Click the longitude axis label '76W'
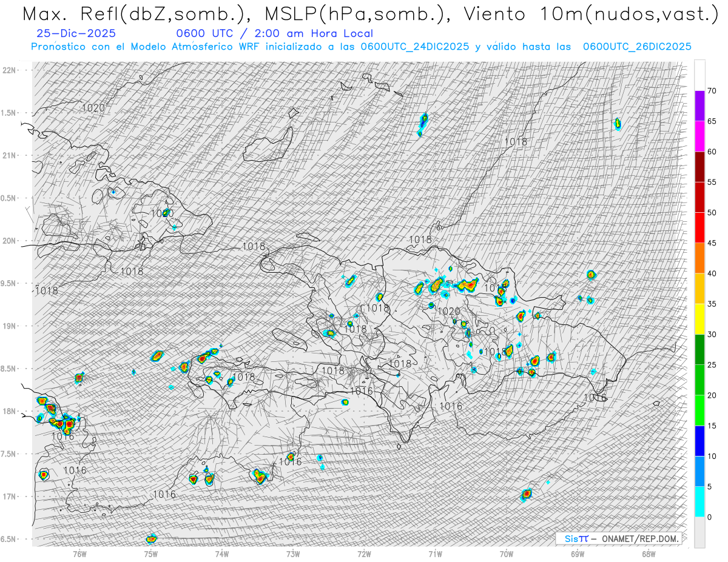This screenshot has width=728, height=562. (79, 554)
